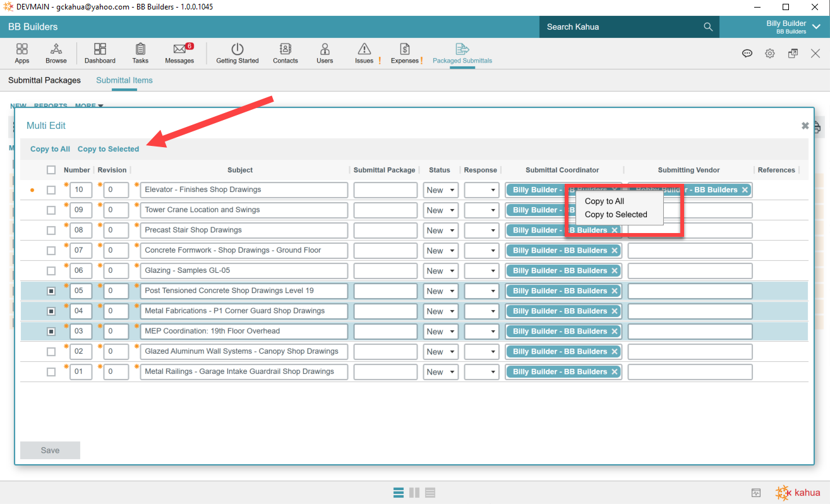Toggle the select-all header checkbox
Image resolution: width=830 pixels, height=504 pixels.
pyautogui.click(x=51, y=170)
